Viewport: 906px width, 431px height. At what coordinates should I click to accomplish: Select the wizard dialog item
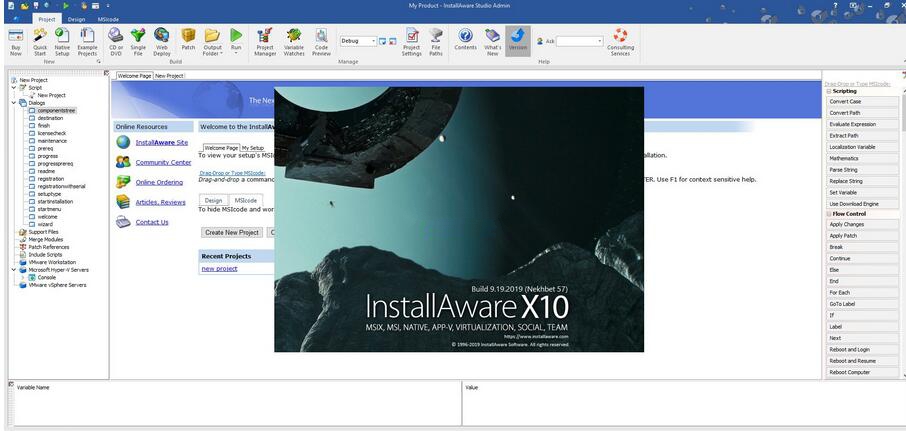(45, 224)
